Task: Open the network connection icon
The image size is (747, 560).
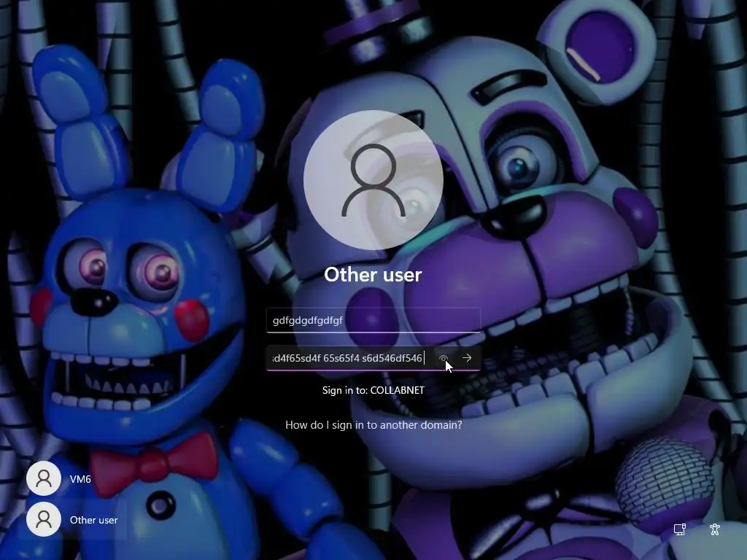Action: [680, 529]
